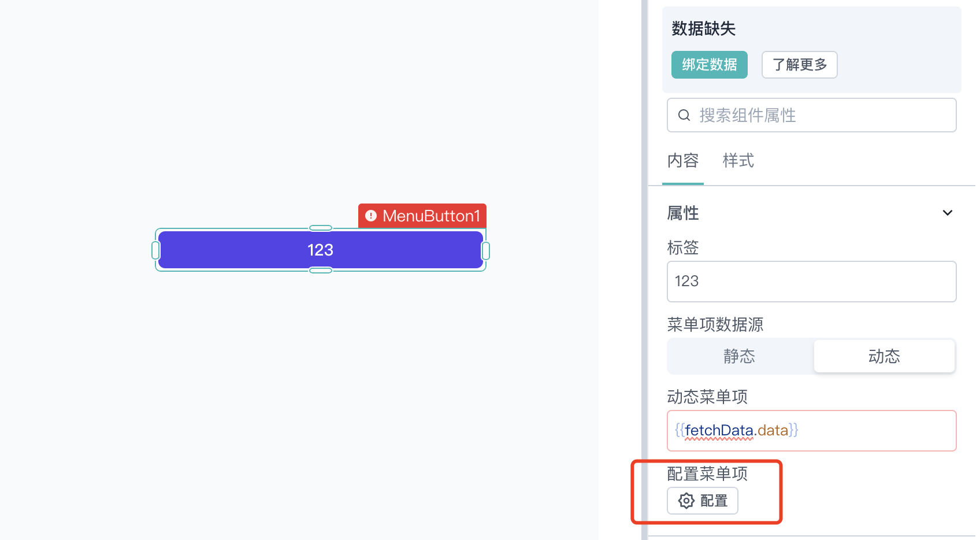This screenshot has width=980, height=540.
Task: Click the 动态菜单项 fetchData.data field
Action: 812,431
